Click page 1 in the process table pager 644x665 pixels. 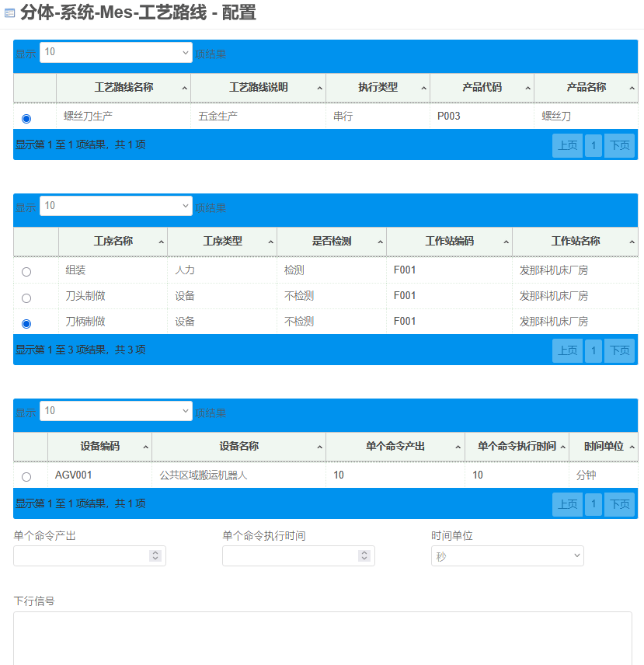tap(594, 350)
